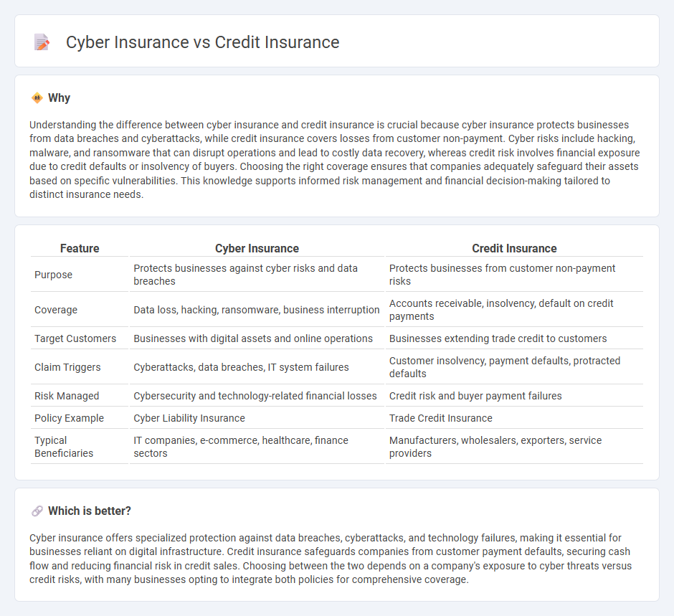Click the paragraph starting 'Cyber insurance offers specialized'
This screenshot has height=616, width=674.
tap(331, 559)
